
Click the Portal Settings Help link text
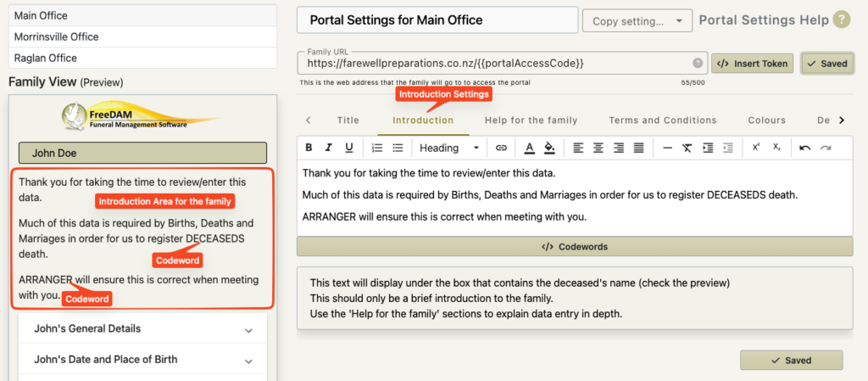764,20
